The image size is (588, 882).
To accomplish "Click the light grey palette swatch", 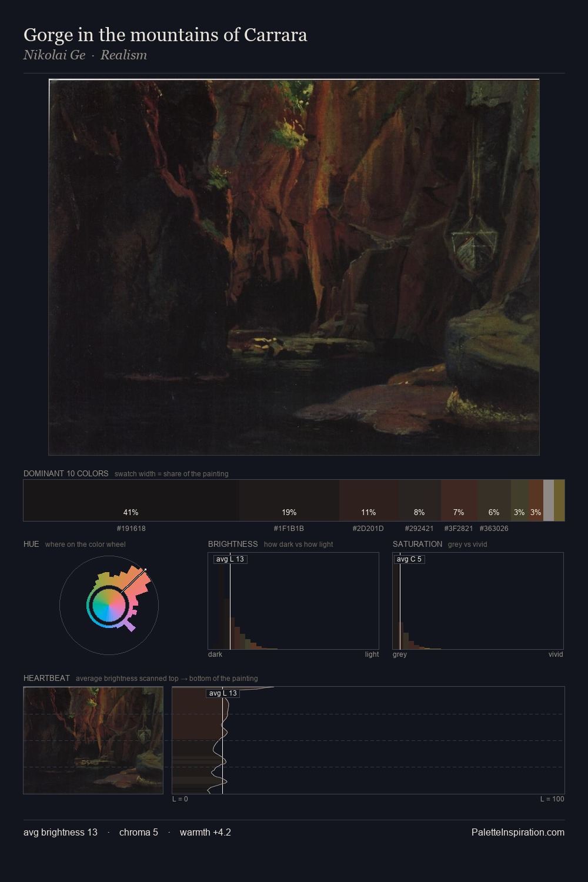I will tap(549, 500).
